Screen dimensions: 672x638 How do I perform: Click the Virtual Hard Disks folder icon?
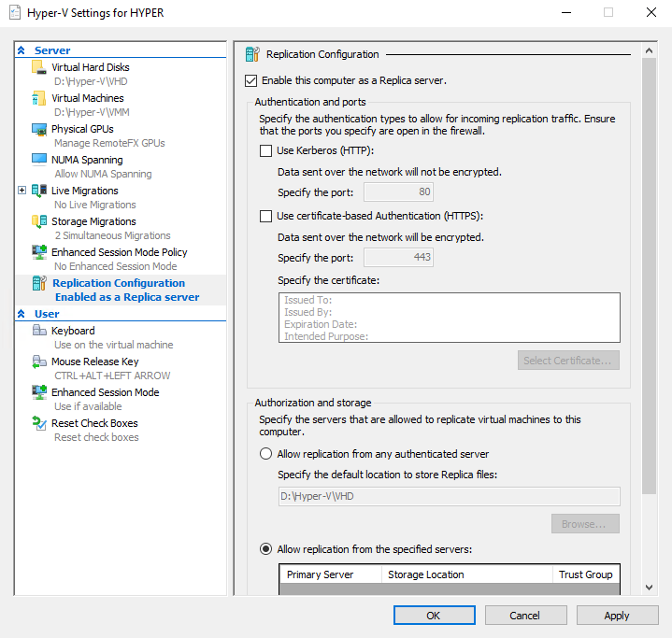pyautogui.click(x=39, y=67)
